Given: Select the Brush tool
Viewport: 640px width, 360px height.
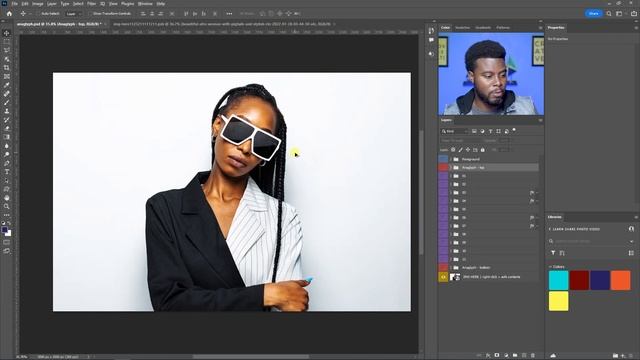Looking at the screenshot, I should pyautogui.click(x=7, y=102).
